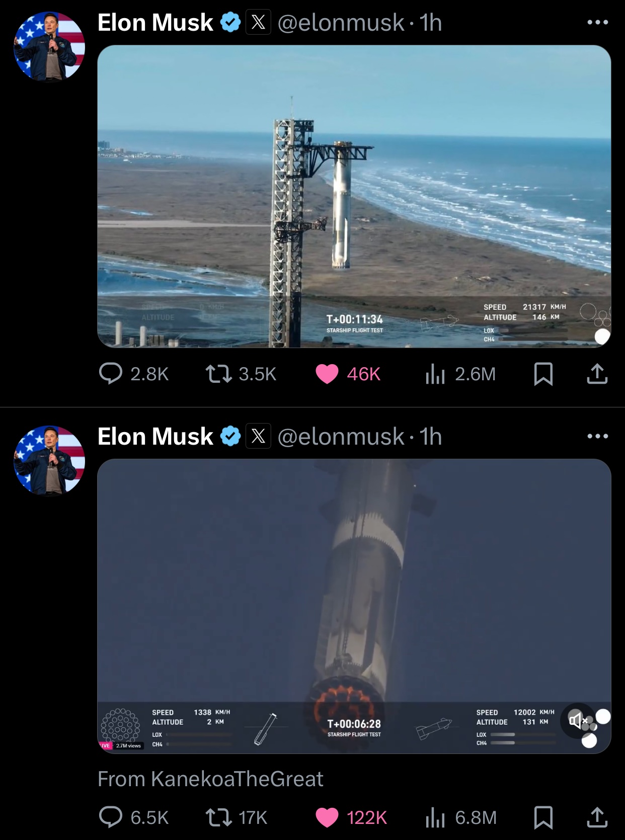Open @elonmusk handle on second post

(341, 437)
